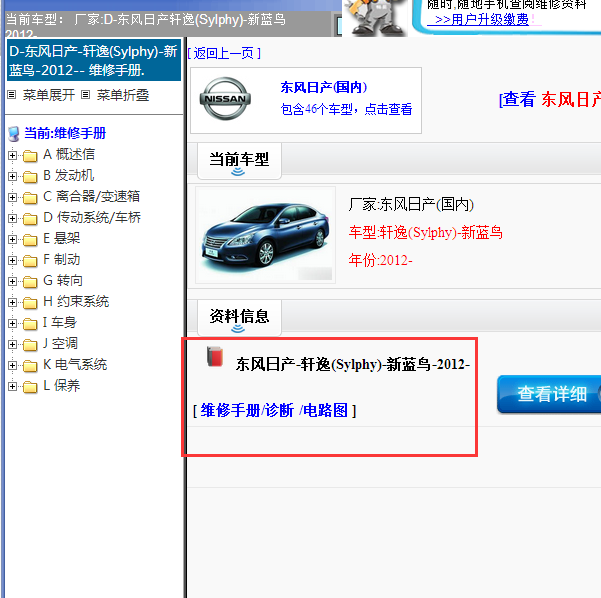Expand the H 约束系统 tree node
The height and width of the screenshot is (598, 601).
coord(12,302)
